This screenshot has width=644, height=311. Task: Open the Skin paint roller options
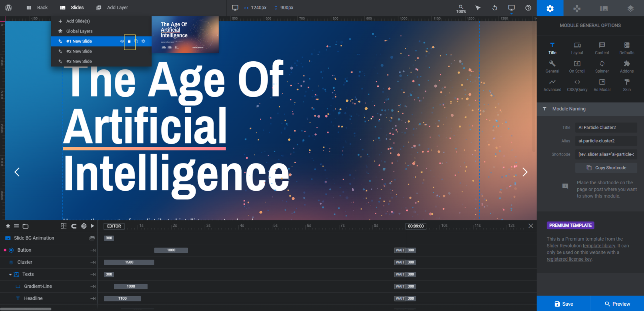(x=627, y=85)
